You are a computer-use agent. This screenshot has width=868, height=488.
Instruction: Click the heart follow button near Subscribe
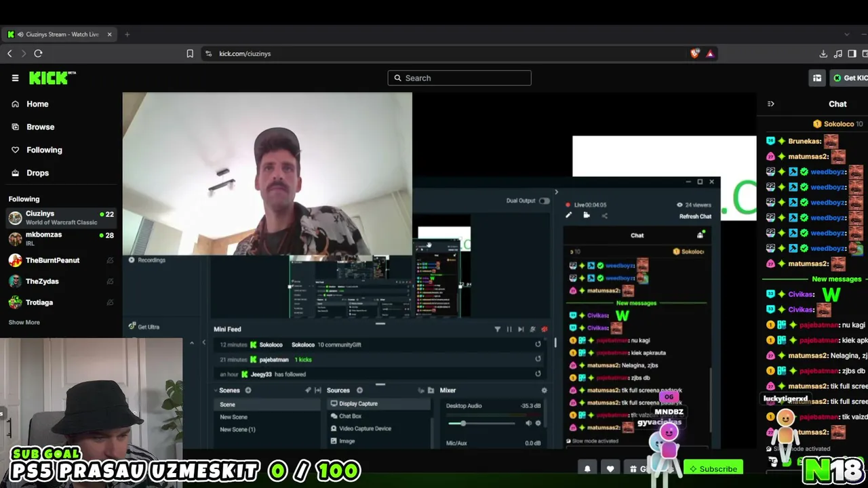pos(610,468)
